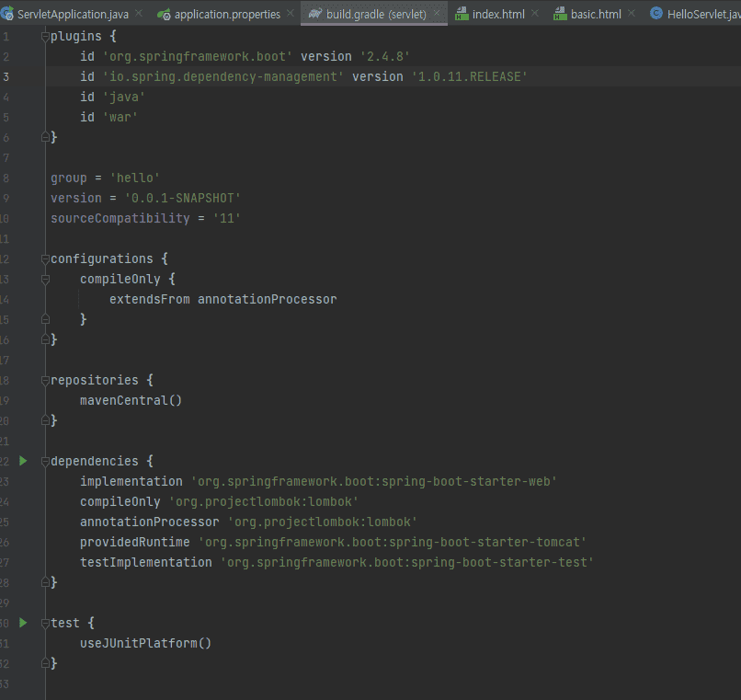Image resolution: width=741 pixels, height=700 pixels.
Task: Click fold end marker of plugins block
Action: coord(45,137)
